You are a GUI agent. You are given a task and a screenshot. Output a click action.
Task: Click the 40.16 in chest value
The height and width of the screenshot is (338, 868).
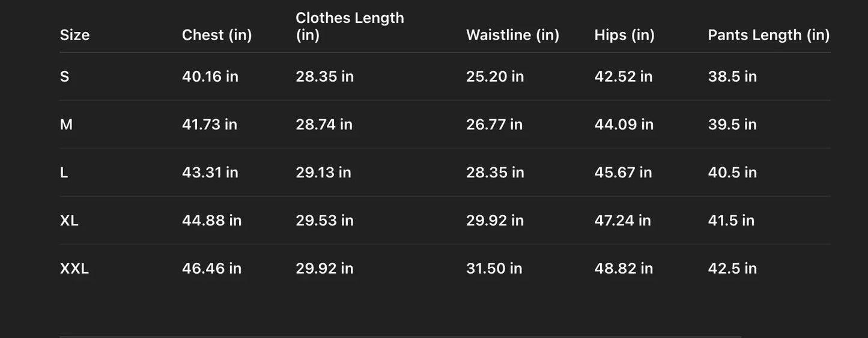210,76
